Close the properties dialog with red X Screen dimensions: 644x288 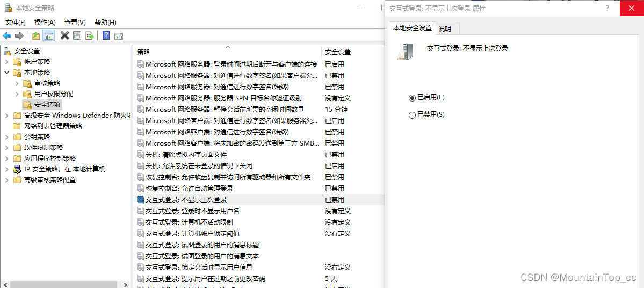(632, 8)
